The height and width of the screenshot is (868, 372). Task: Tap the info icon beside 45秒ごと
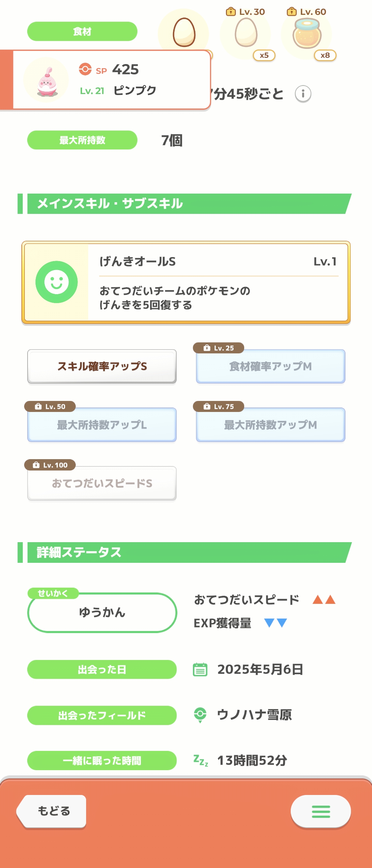coord(303,94)
